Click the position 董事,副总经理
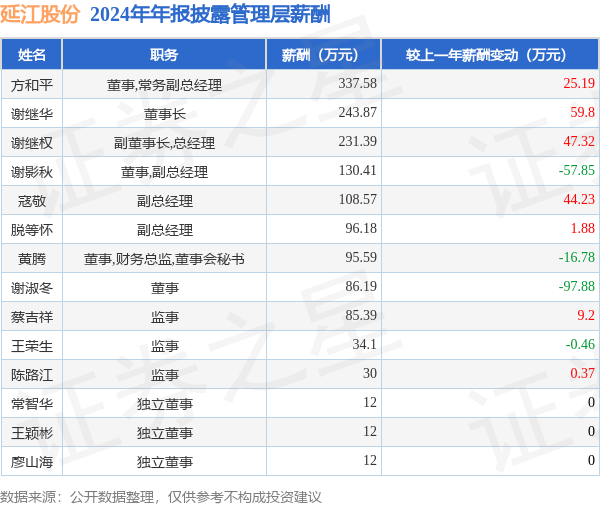The width and height of the screenshot is (600, 506). point(164,172)
